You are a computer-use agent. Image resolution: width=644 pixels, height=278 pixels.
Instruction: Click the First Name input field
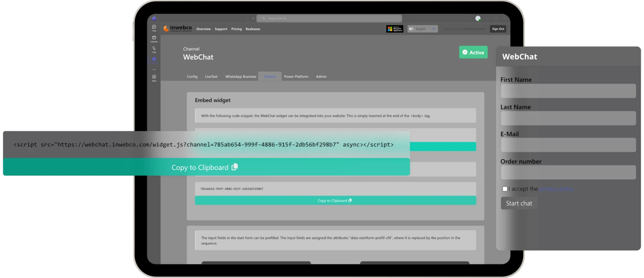tap(568, 91)
